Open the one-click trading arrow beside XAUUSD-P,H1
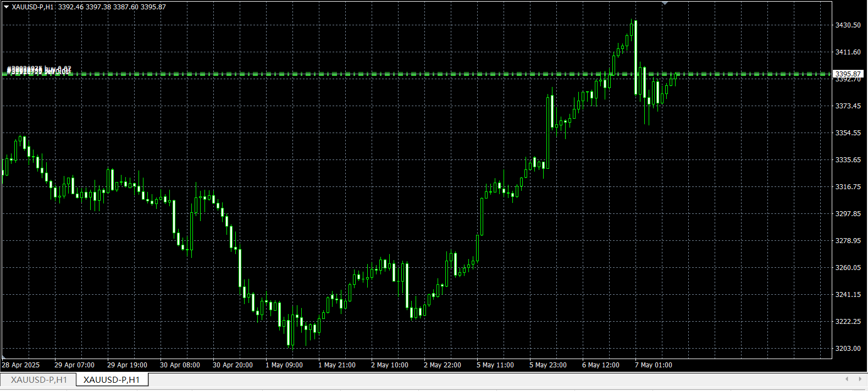This screenshot has width=868, height=391. (x=6, y=7)
